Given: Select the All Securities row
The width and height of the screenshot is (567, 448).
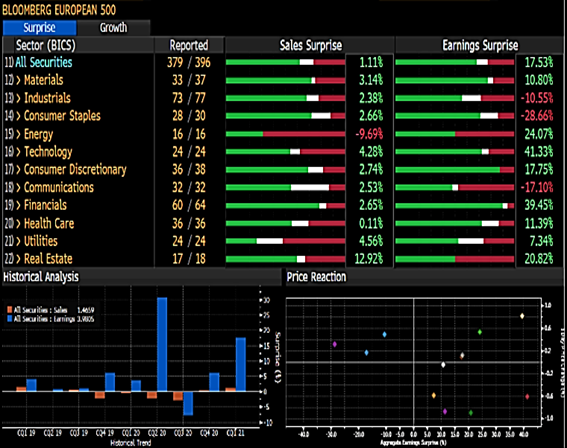Looking at the screenshot, I should [43, 62].
